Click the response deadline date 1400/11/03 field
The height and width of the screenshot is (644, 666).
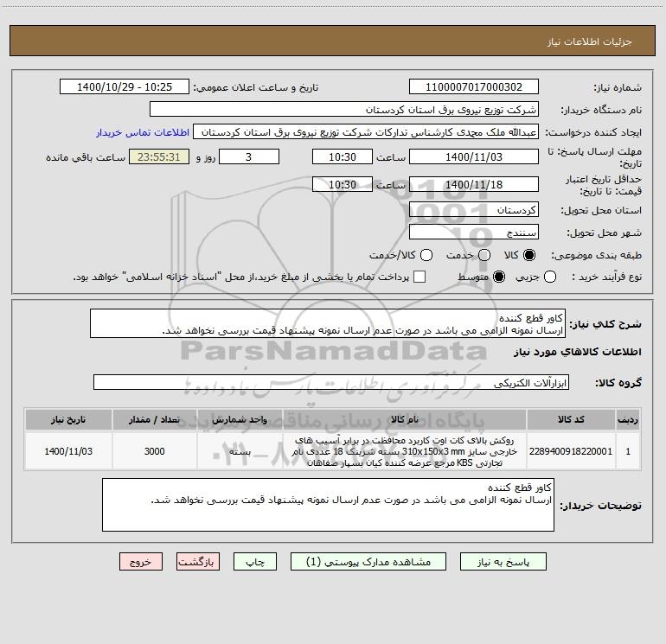click(x=474, y=156)
